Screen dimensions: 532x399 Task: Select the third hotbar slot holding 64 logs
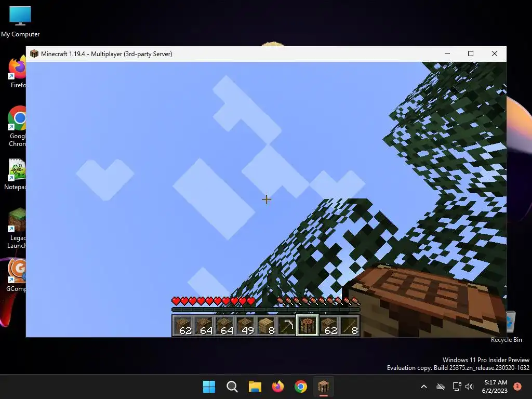tap(224, 325)
